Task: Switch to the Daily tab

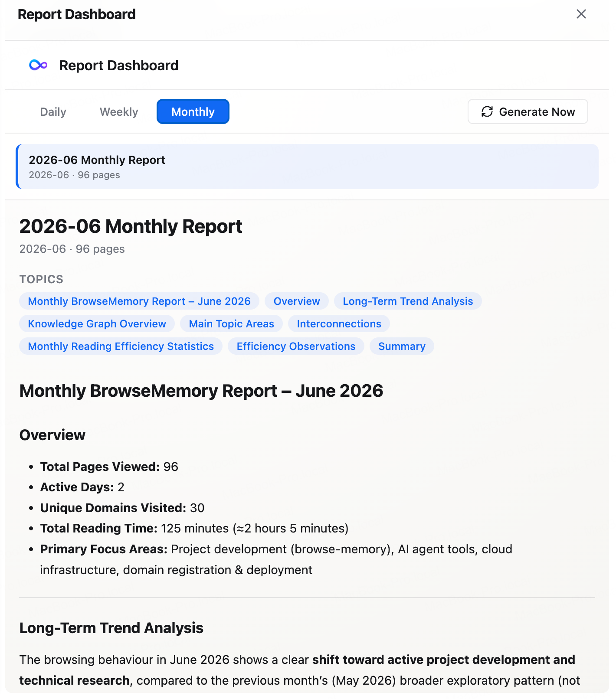Action: (53, 112)
